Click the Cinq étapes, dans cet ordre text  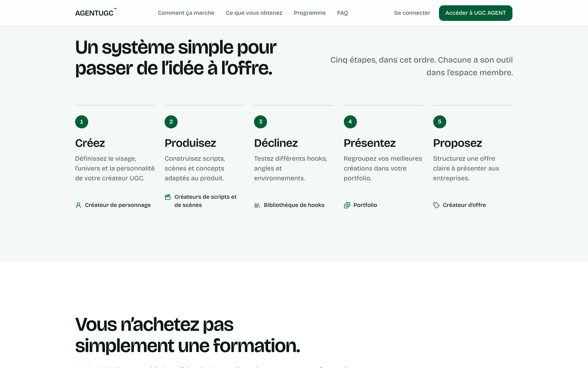click(422, 66)
